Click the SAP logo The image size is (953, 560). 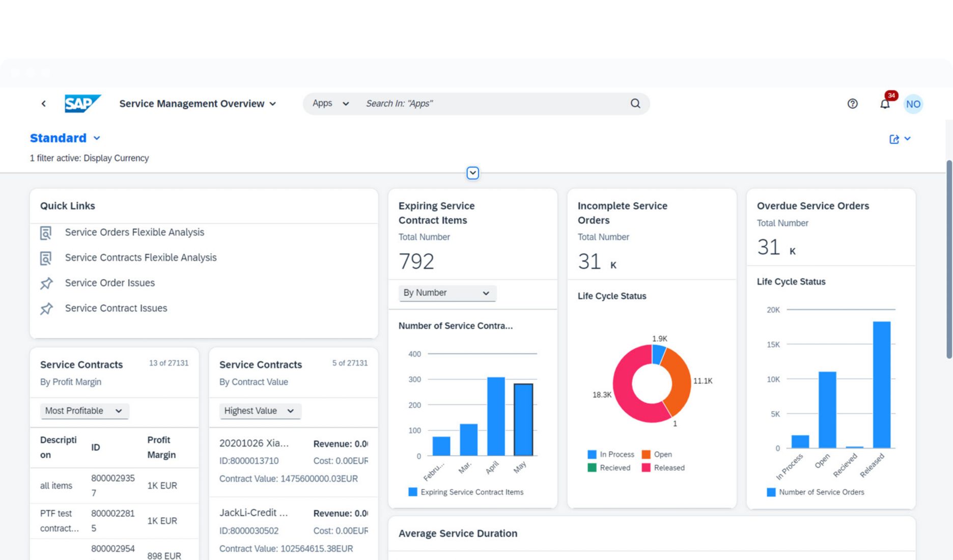point(82,103)
